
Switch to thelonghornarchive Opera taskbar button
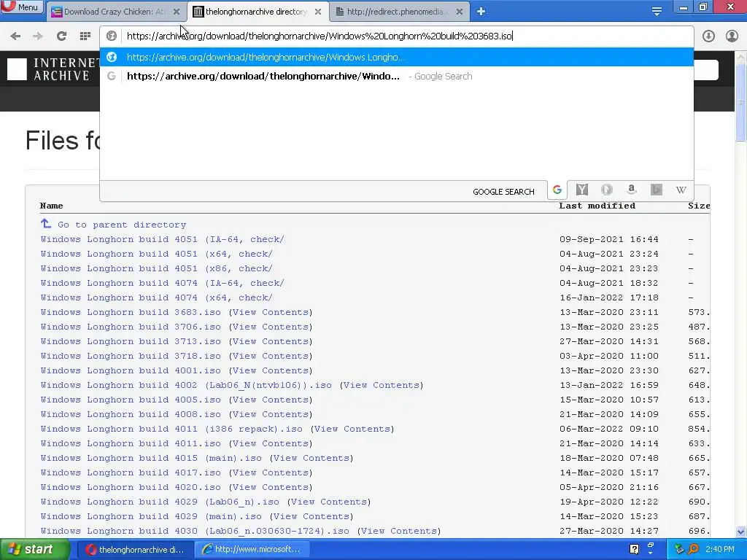[136, 550]
